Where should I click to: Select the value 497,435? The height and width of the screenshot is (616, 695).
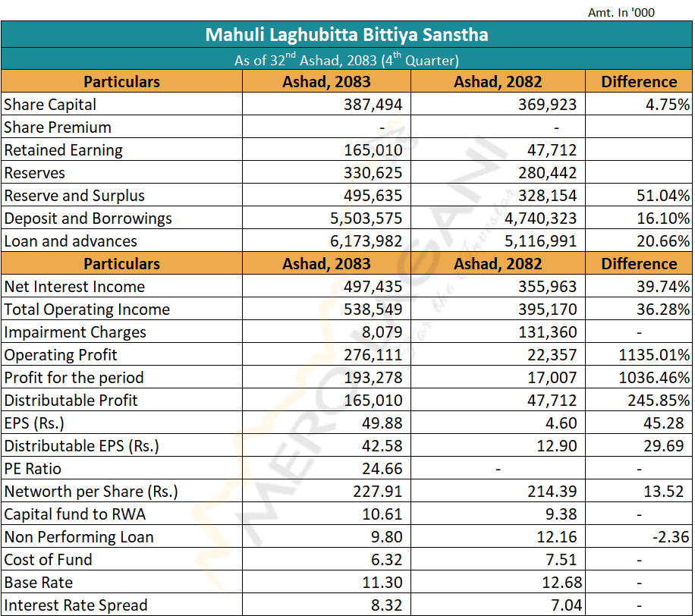coord(373,287)
